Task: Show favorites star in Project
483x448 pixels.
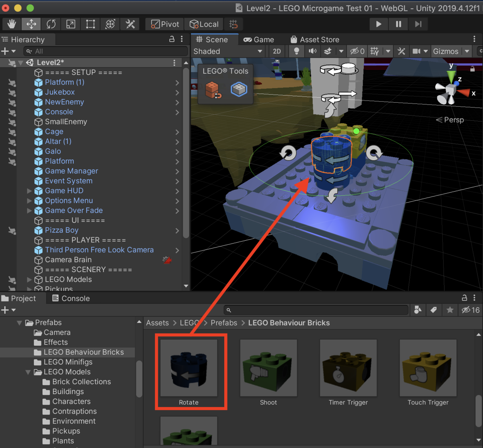Action: 450,310
